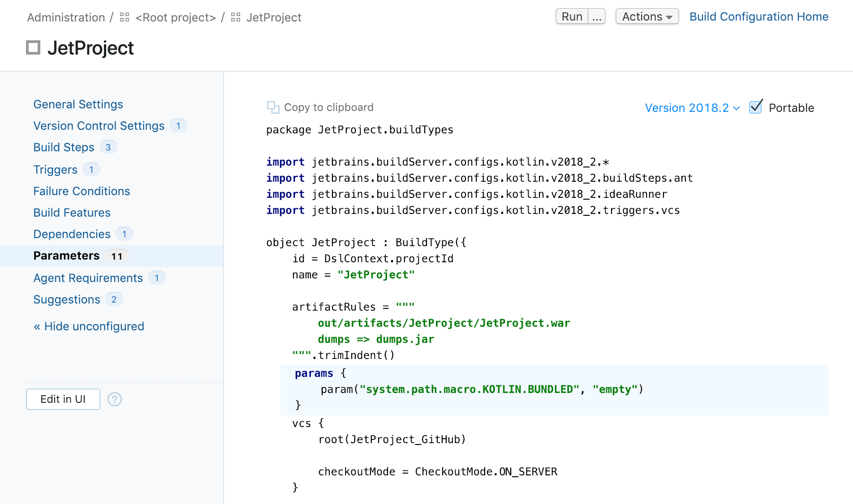
Task: Click the Copy to clipboard icon
Action: [x=273, y=107]
